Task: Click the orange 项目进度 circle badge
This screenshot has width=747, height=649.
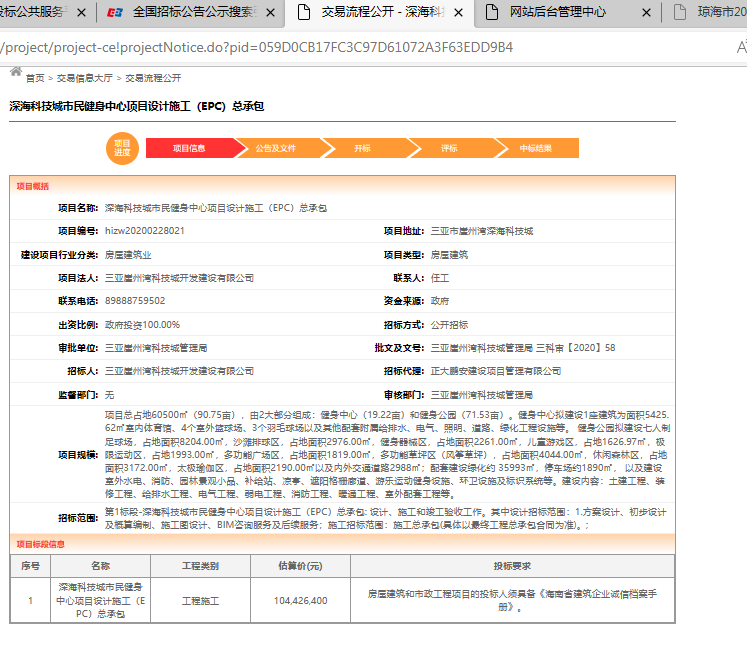Action: coord(122,148)
